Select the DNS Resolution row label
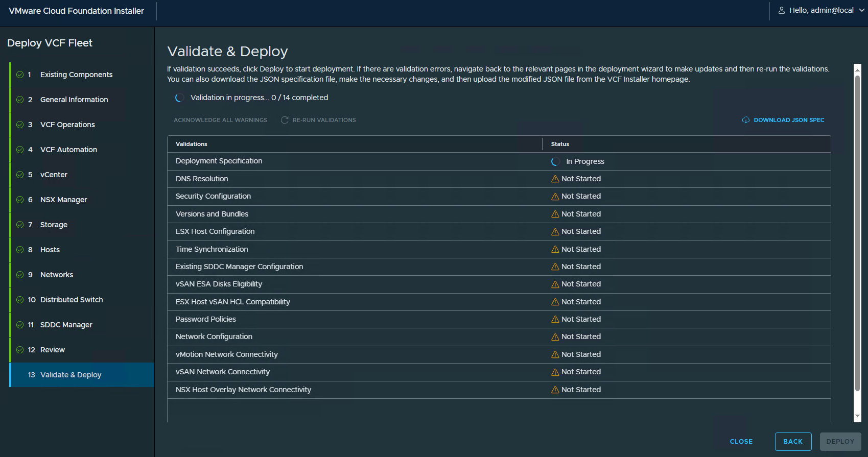The width and height of the screenshot is (868, 457). 202,179
